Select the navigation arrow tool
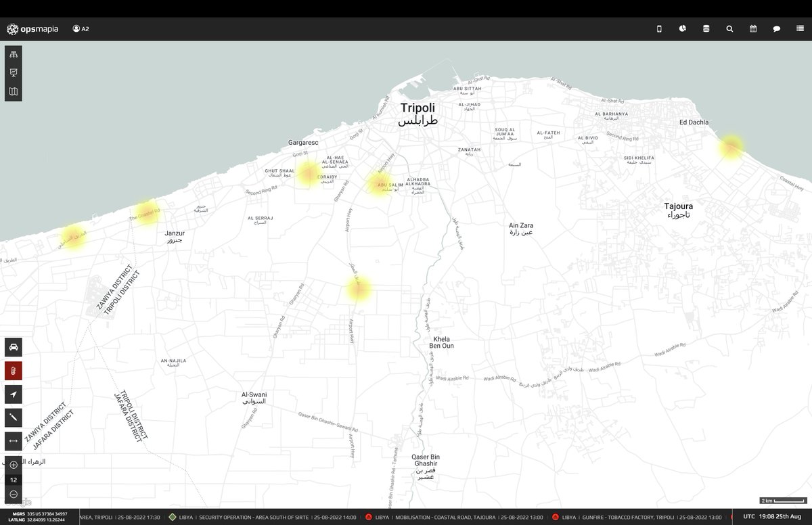The image size is (812, 525). coord(14,394)
